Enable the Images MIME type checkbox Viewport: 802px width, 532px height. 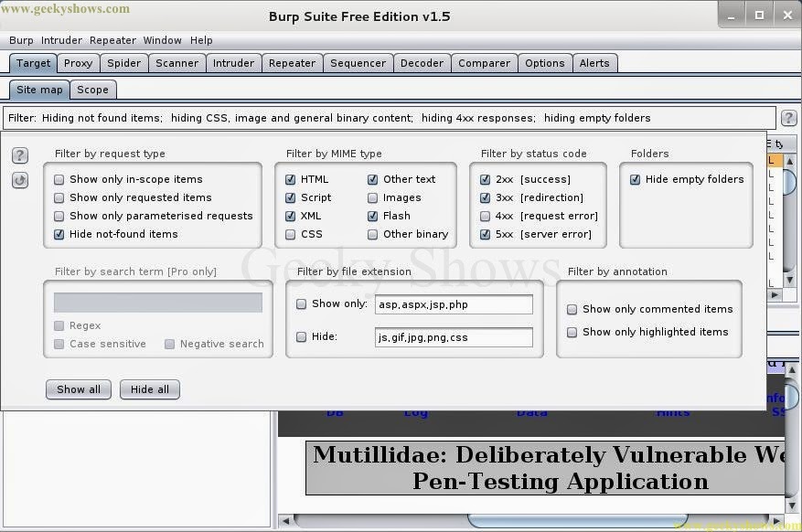373,197
